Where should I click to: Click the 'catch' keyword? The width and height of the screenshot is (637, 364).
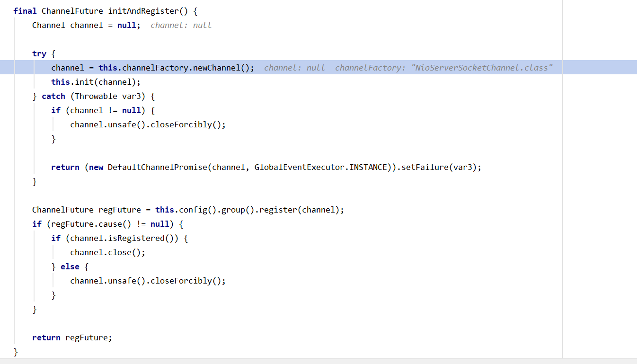click(53, 96)
